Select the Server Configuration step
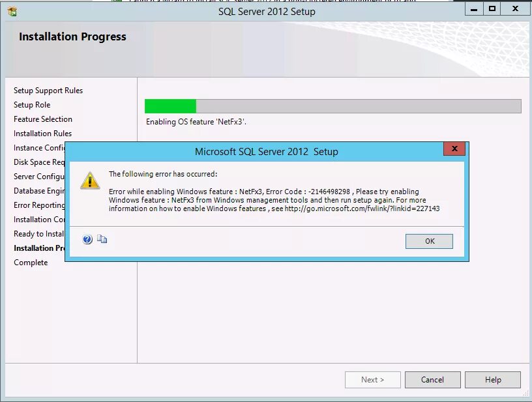The height and width of the screenshot is (402, 532). point(39,177)
